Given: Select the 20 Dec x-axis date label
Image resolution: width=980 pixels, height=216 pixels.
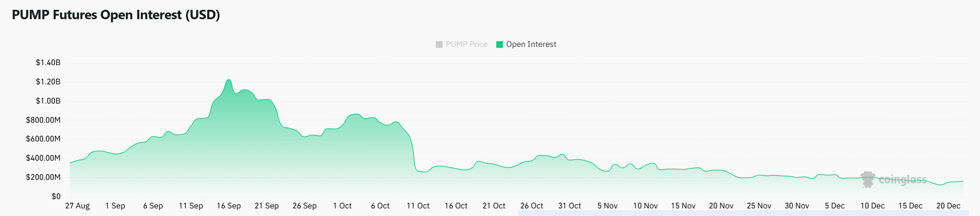Looking at the screenshot, I should pos(948,206).
